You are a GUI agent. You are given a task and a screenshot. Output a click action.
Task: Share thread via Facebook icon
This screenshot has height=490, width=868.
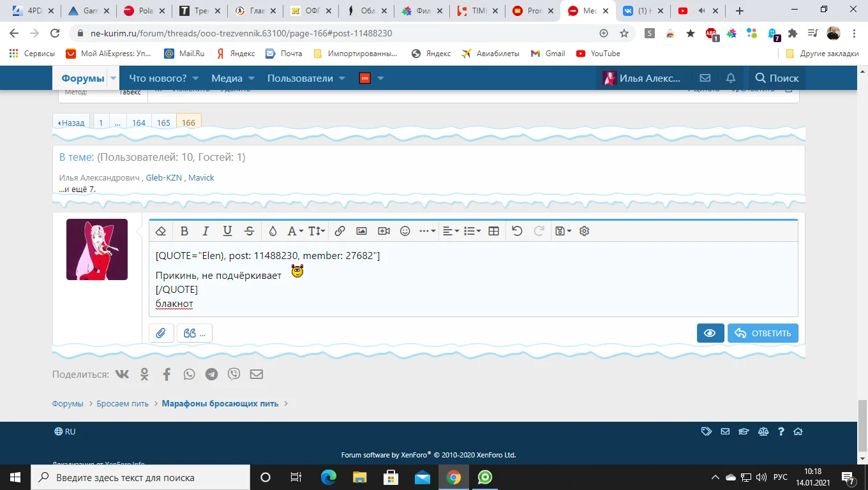[x=167, y=375]
